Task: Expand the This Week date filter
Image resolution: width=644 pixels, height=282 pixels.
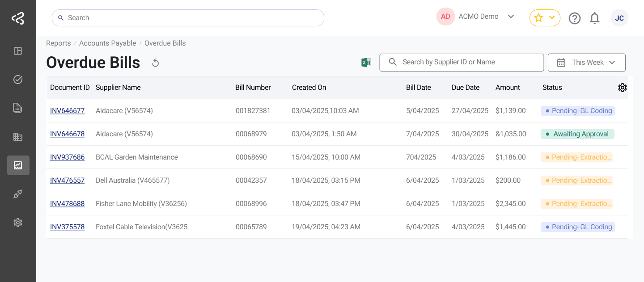Action: pyautogui.click(x=586, y=62)
